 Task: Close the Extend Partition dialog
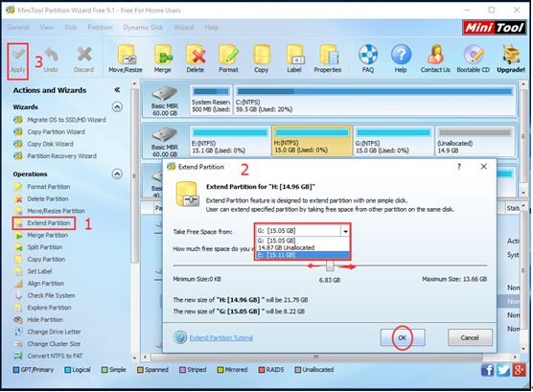click(484, 167)
